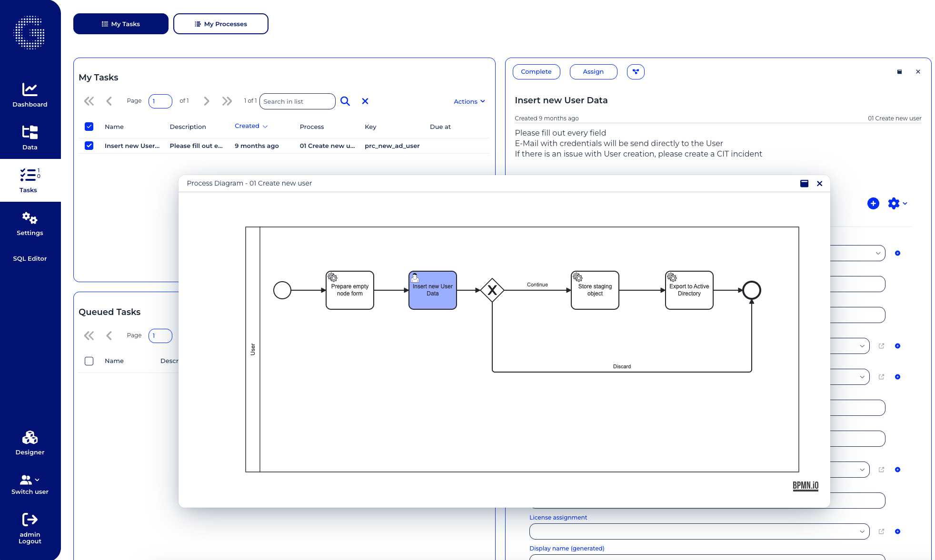Click the magnifier search icon in My Tasks

click(345, 101)
